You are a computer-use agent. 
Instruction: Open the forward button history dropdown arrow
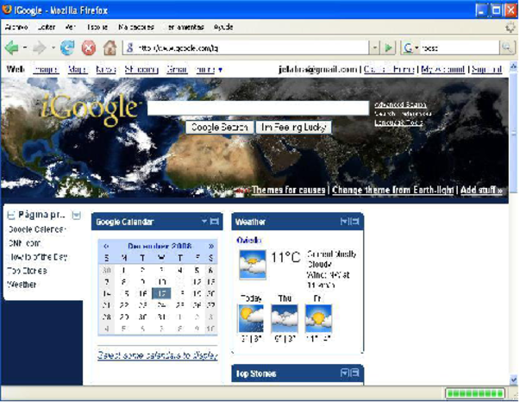coord(53,47)
